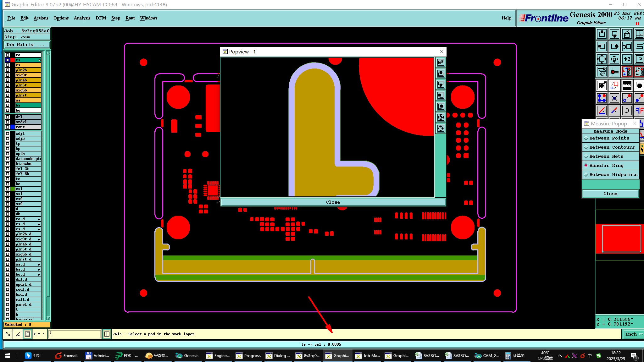
Task: Open the Job Matrix button
Action: tap(26, 45)
